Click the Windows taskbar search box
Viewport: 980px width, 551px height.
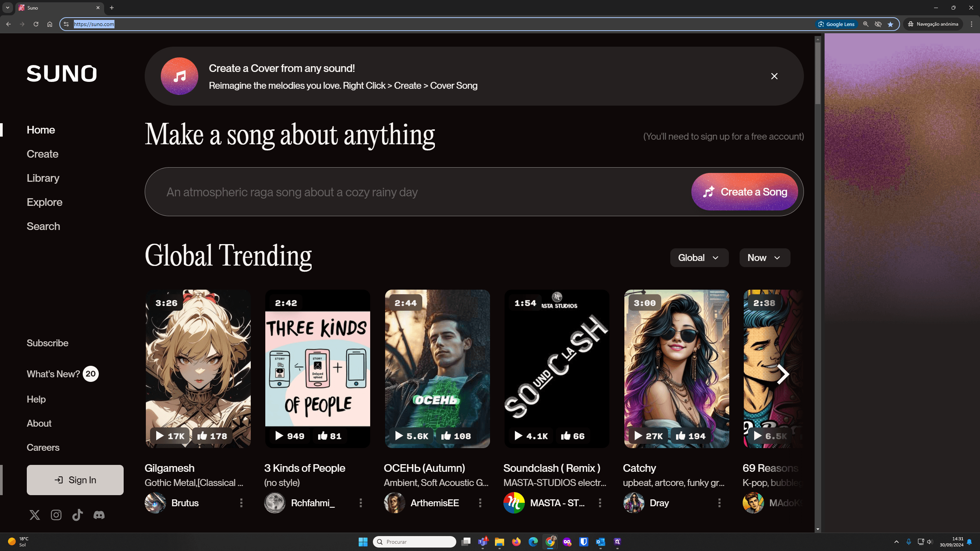(414, 541)
